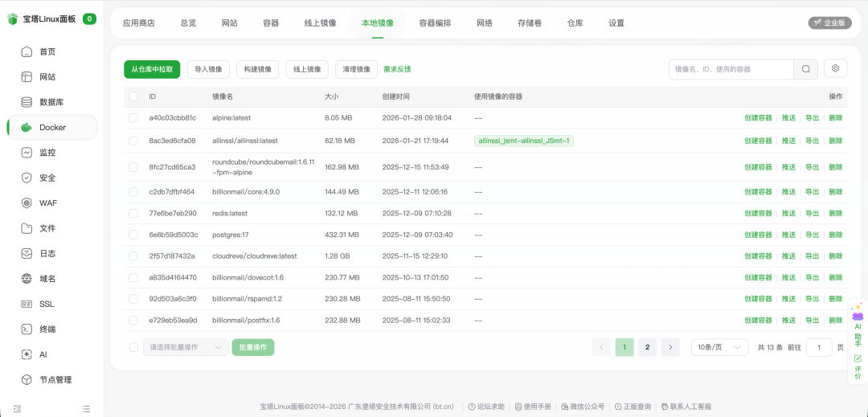Switch to the 存储卷 tab
This screenshot has height=417, width=868.
pos(530,23)
